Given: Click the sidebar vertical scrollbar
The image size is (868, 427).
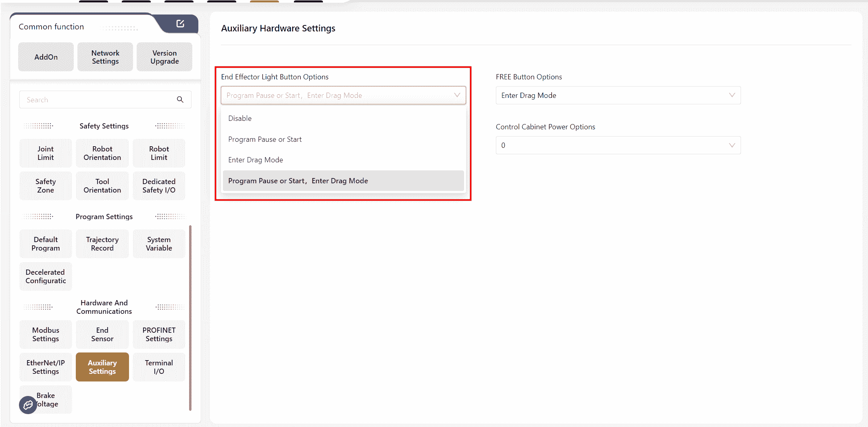Looking at the screenshot, I should [190, 317].
